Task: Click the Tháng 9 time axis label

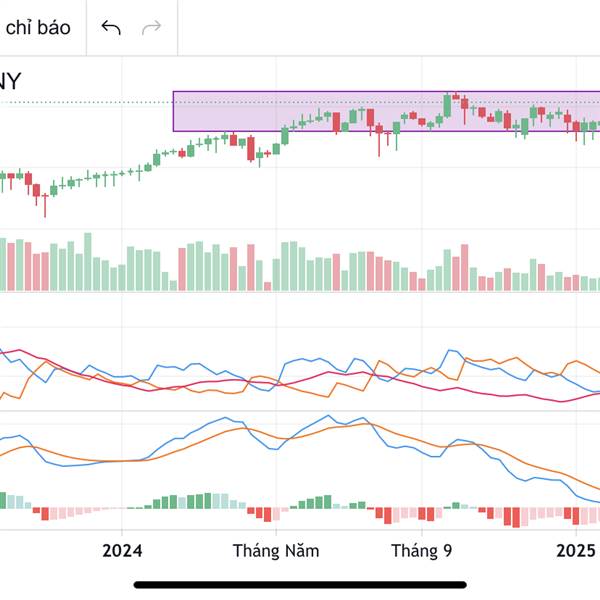Action: 421,551
